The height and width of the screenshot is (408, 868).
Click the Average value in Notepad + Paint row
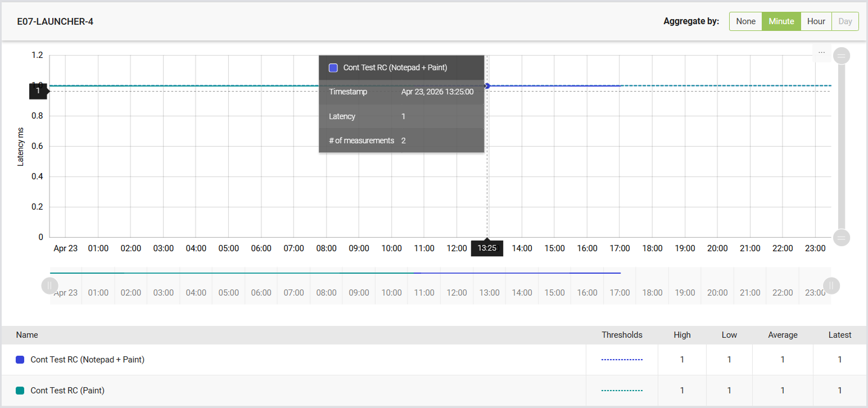pyautogui.click(x=783, y=360)
